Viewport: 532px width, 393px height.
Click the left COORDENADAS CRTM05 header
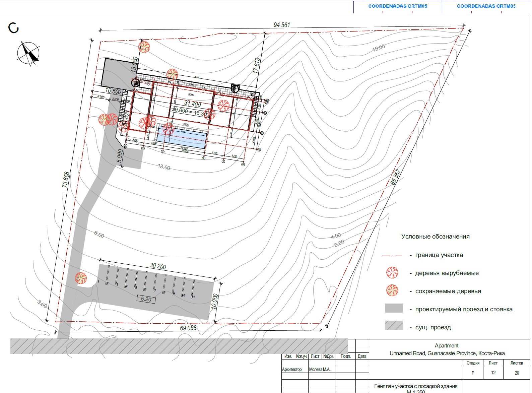coord(398,6)
